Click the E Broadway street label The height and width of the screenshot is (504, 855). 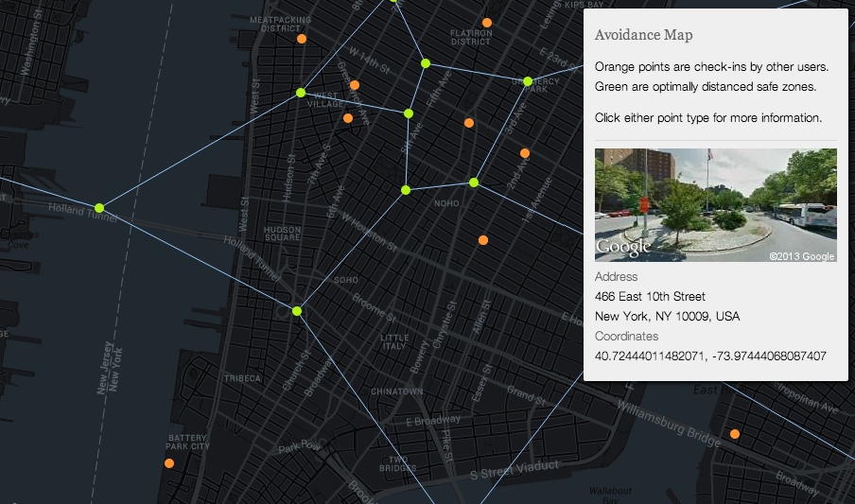coord(433,421)
